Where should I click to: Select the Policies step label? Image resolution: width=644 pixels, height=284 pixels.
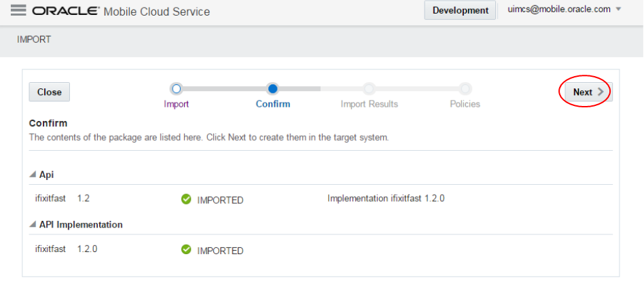[x=465, y=104]
